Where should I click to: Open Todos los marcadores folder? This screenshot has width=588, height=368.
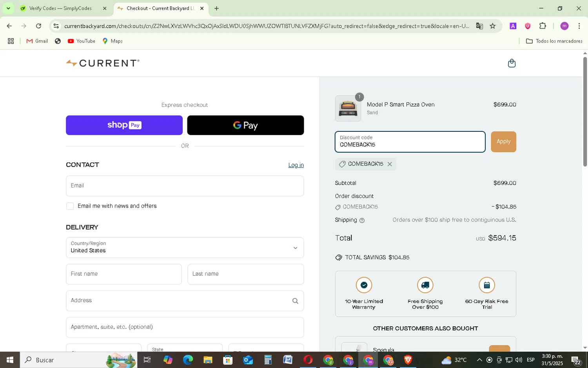[554, 41]
